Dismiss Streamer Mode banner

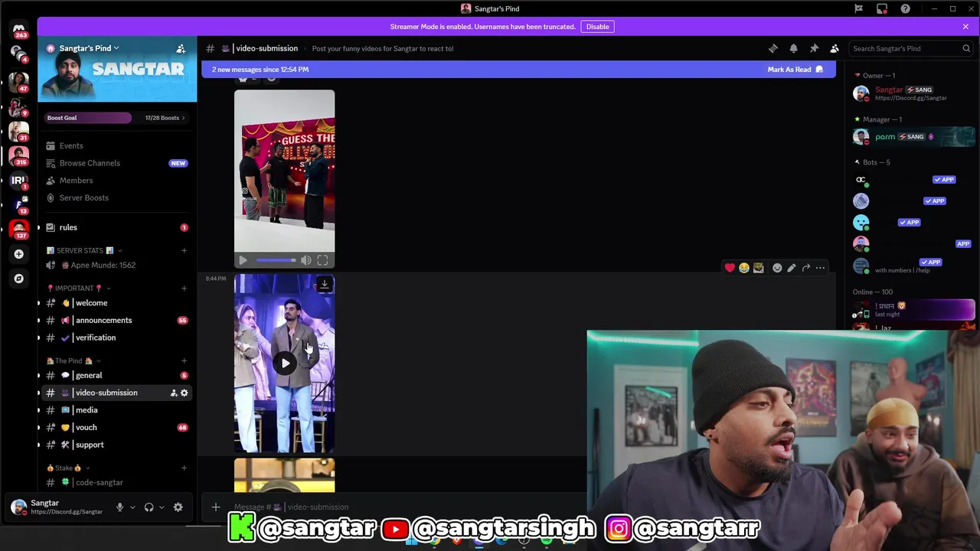click(965, 27)
